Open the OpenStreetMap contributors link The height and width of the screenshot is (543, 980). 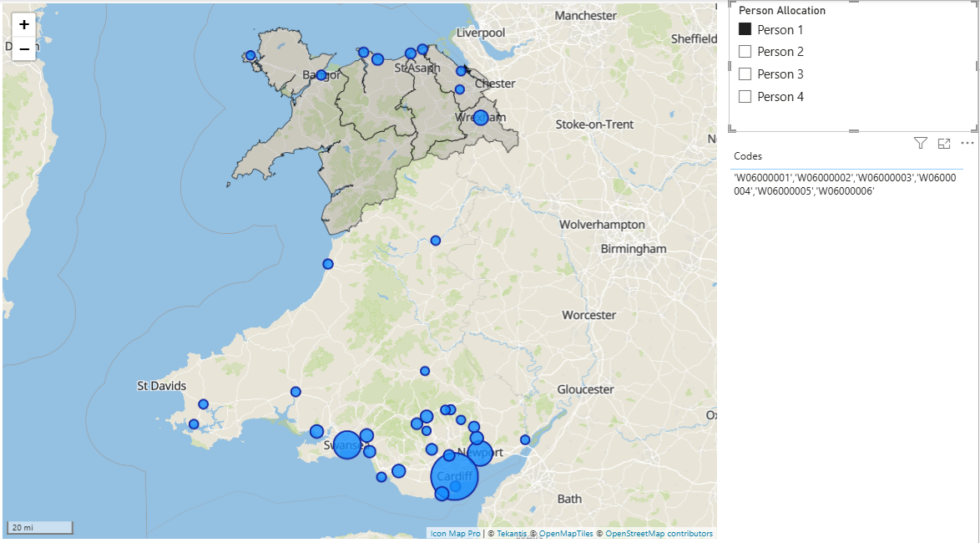click(659, 534)
